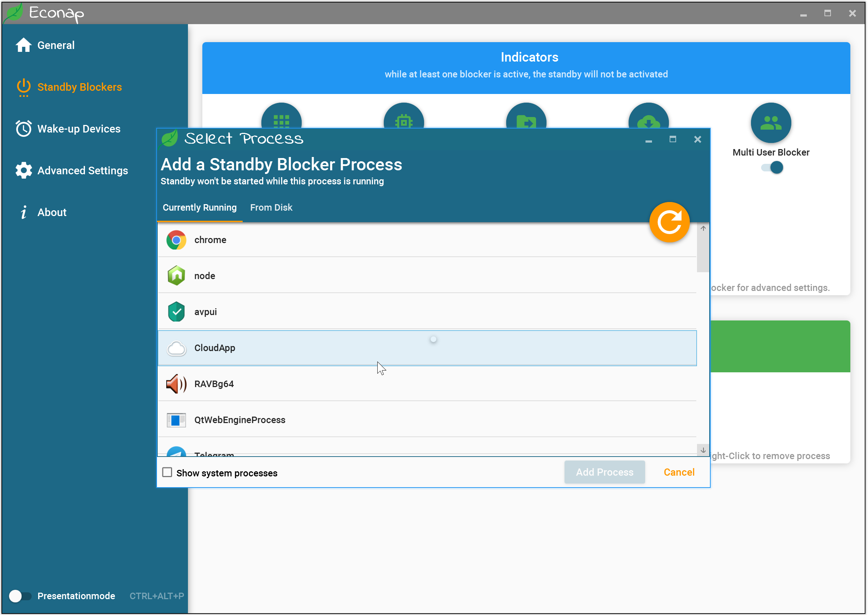
Task: Open Wake-up Devices section
Action: (x=78, y=129)
